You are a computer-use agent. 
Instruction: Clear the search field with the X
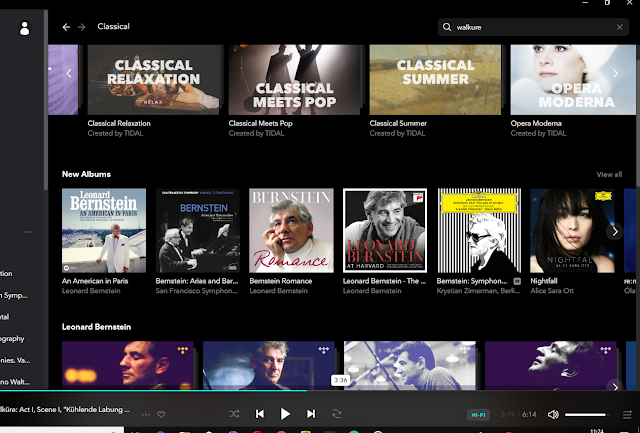click(x=620, y=27)
